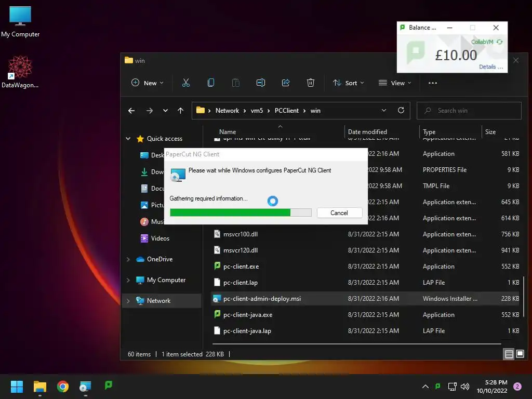Click the Share icon in toolbar
The image size is (532, 399).
point(286,83)
